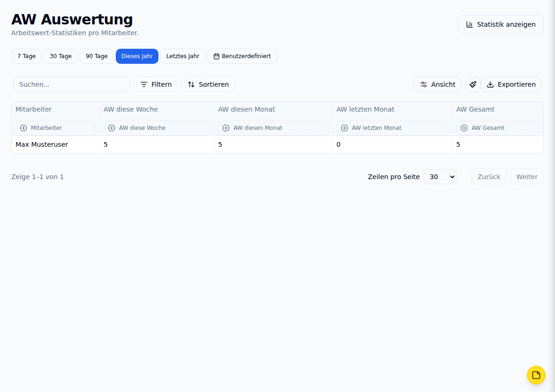Add filter via AW diesen Monat chip
The height and width of the screenshot is (392, 555).
273,128
